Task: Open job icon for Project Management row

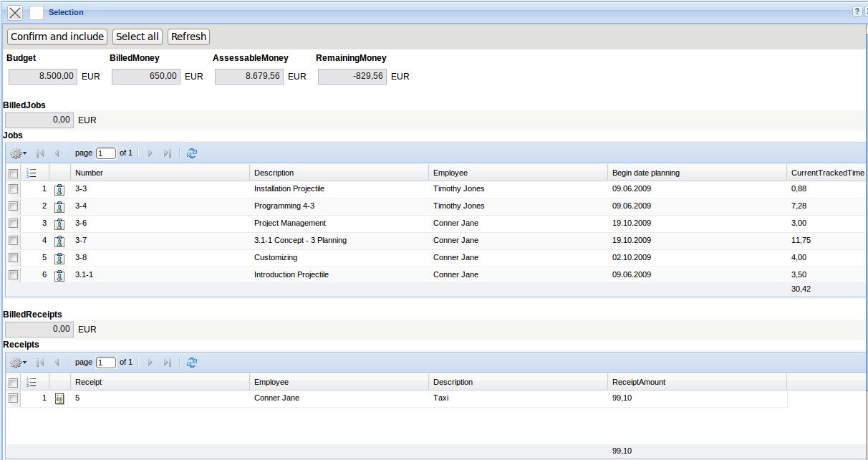Action: 60,224
